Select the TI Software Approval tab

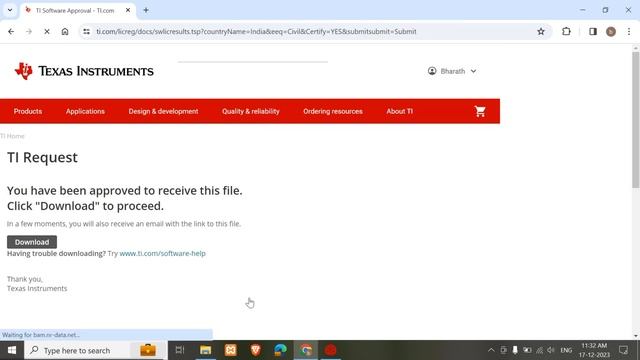click(75, 11)
